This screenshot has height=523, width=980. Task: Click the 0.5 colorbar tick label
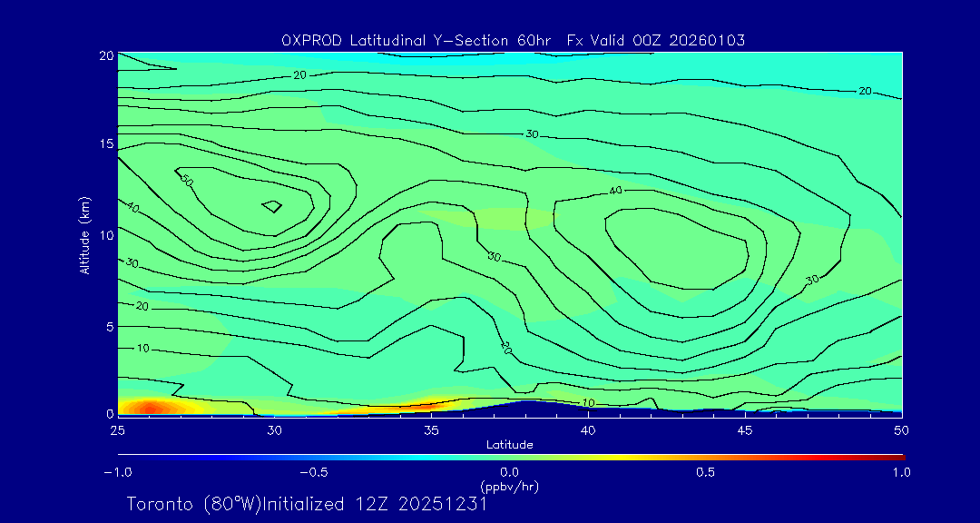click(705, 472)
